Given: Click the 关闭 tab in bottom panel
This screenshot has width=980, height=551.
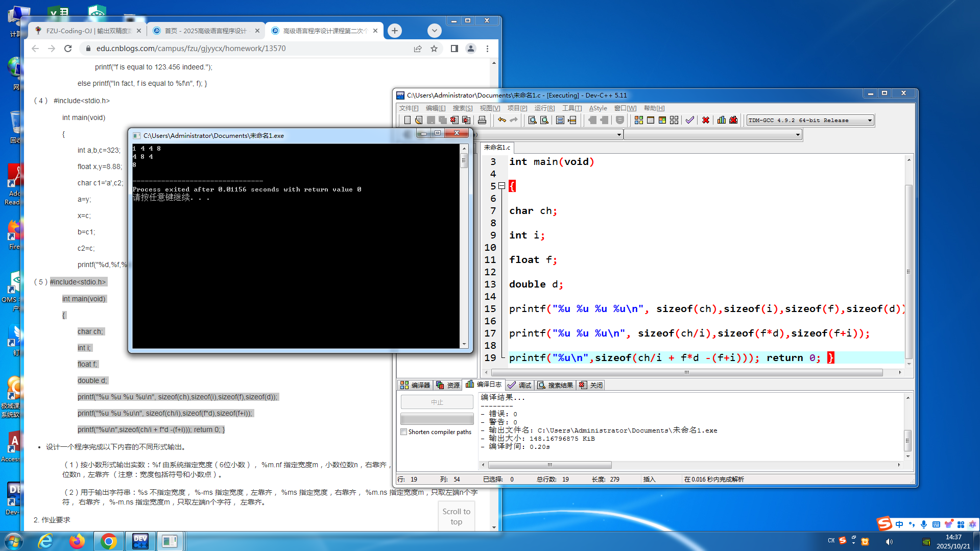Looking at the screenshot, I should (591, 385).
